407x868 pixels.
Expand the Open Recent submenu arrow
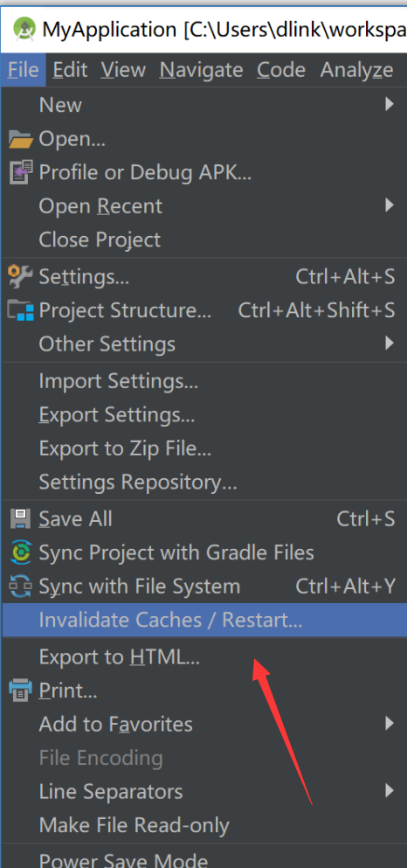[390, 206]
